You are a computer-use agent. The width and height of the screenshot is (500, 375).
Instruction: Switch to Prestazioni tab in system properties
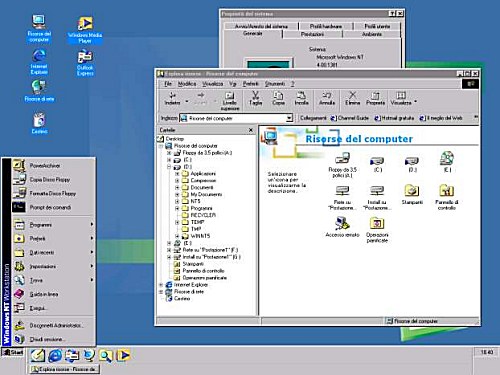[312, 34]
